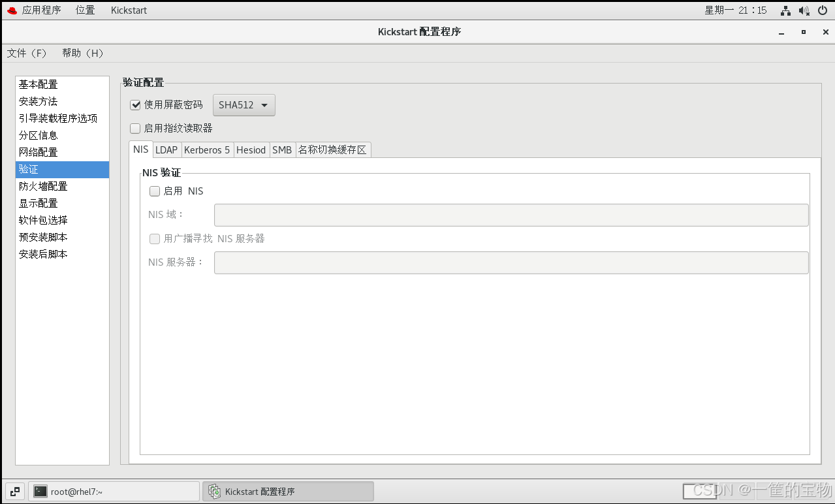Enable 启用指纹读取器 checkbox
835x504 pixels.
(x=136, y=128)
